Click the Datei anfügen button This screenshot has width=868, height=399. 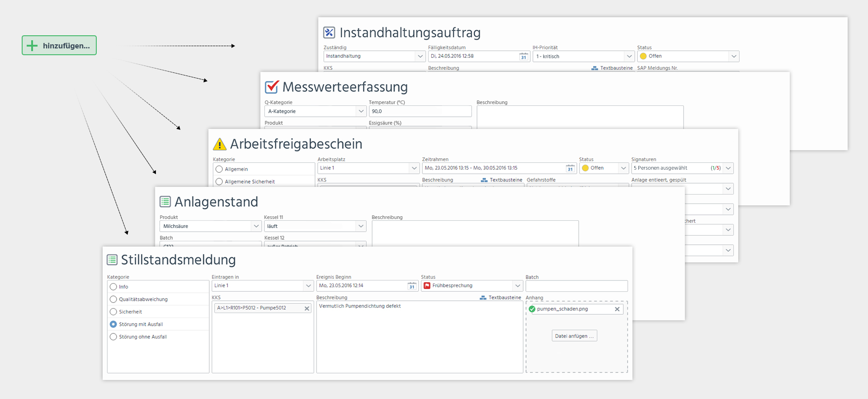574,336
